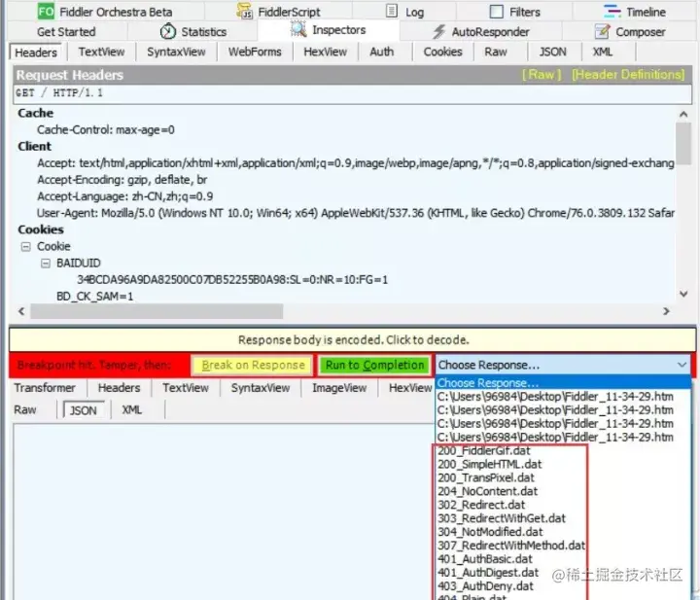This screenshot has height=600, width=700.
Task: Select the request SyntaxView tab
Action: click(x=176, y=52)
